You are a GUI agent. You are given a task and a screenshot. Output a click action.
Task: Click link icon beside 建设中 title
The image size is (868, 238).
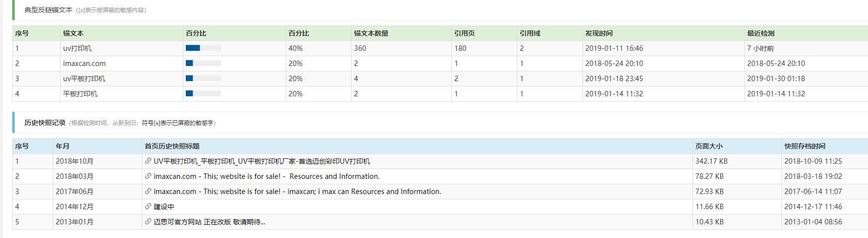click(x=148, y=207)
